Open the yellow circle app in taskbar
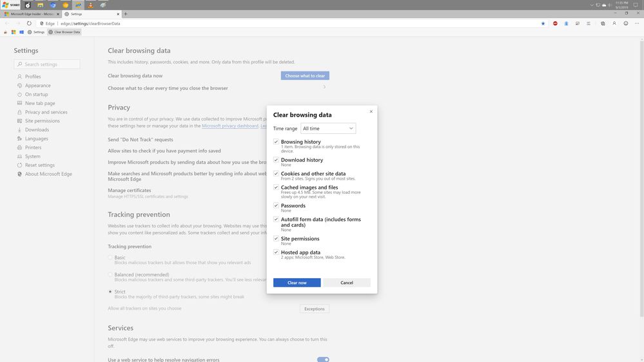Viewport: 644px width, 362px height. [65, 5]
